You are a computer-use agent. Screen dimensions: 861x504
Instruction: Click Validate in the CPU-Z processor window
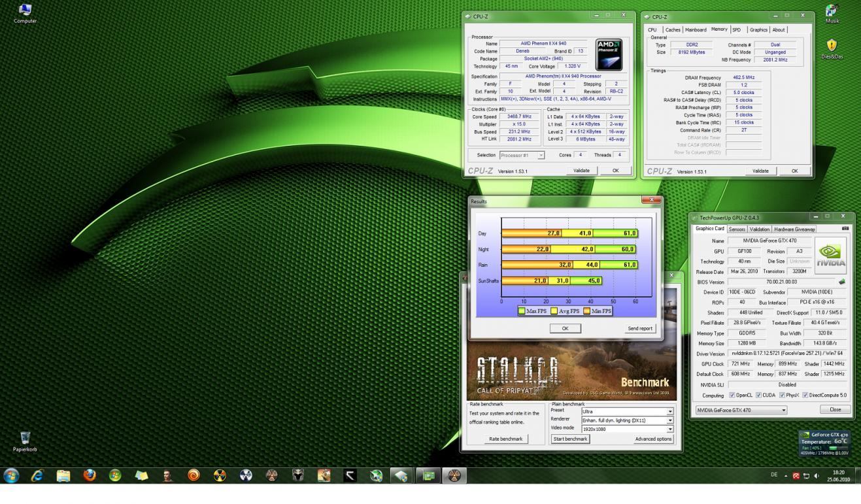581,170
